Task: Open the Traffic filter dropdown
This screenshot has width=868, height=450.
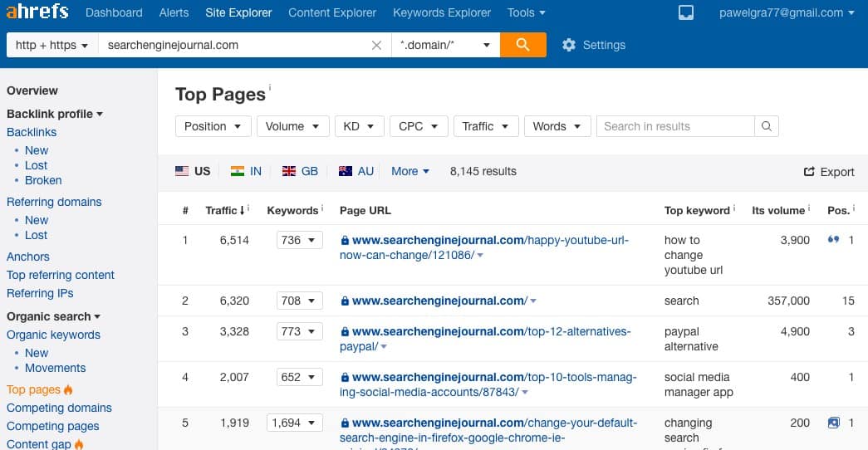Action: click(485, 126)
